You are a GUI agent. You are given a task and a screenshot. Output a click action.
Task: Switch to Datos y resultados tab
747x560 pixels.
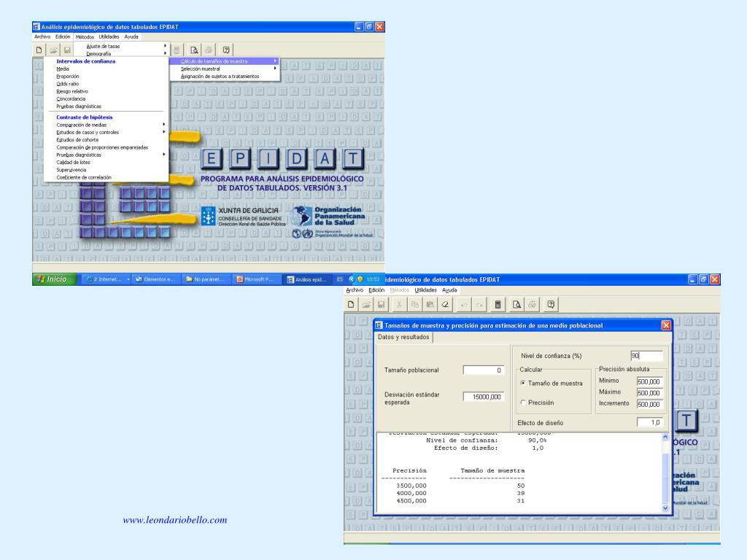coord(403,337)
